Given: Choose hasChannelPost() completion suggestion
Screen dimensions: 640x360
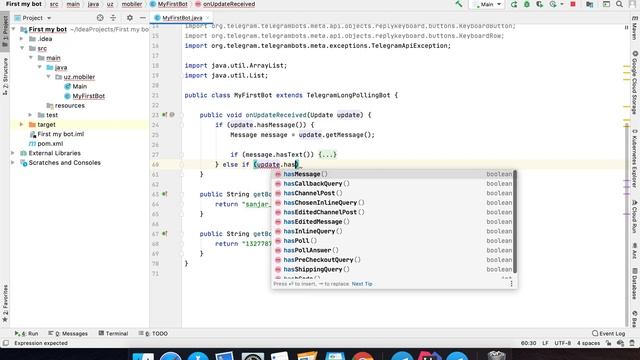Looking at the screenshot, I should point(393,193).
